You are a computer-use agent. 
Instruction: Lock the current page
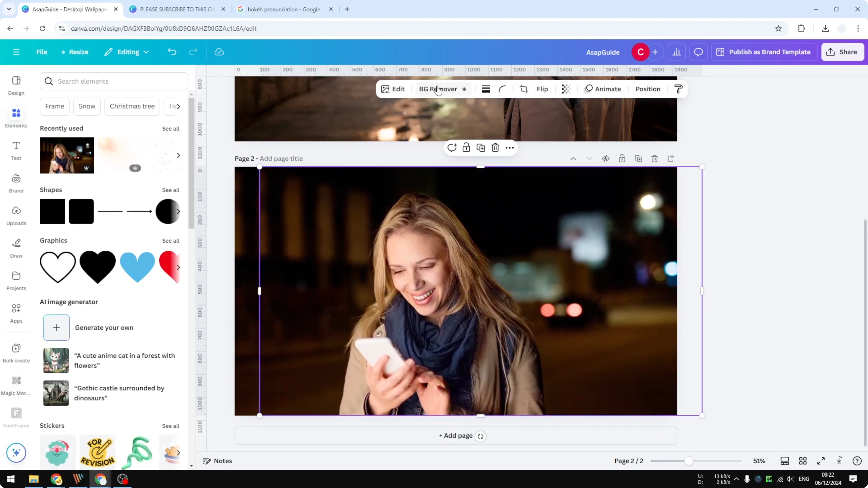point(622,158)
